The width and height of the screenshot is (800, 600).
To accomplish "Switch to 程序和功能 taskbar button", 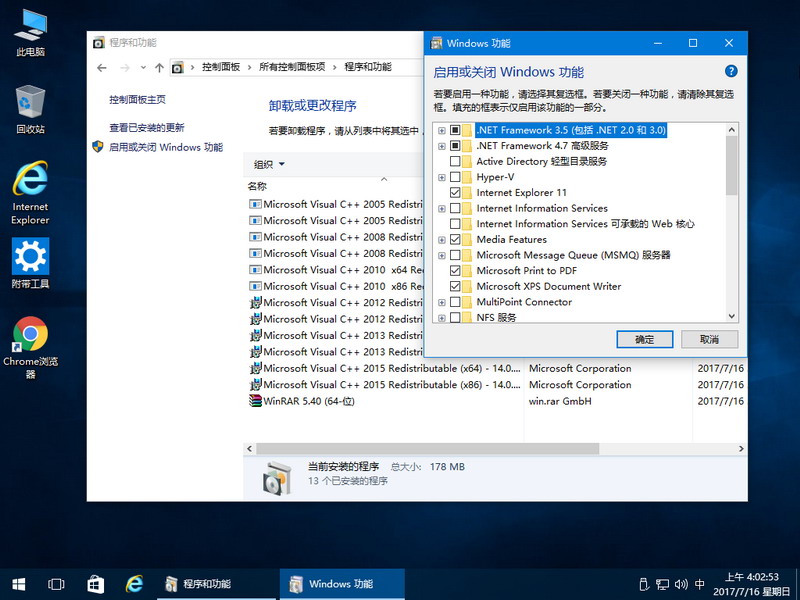I will point(218,584).
